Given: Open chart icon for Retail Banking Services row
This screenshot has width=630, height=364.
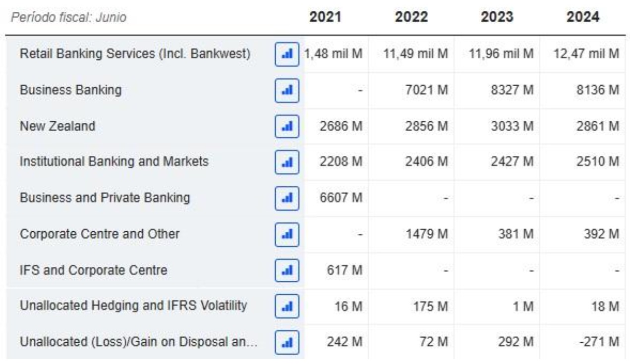Looking at the screenshot, I should [x=287, y=53].
